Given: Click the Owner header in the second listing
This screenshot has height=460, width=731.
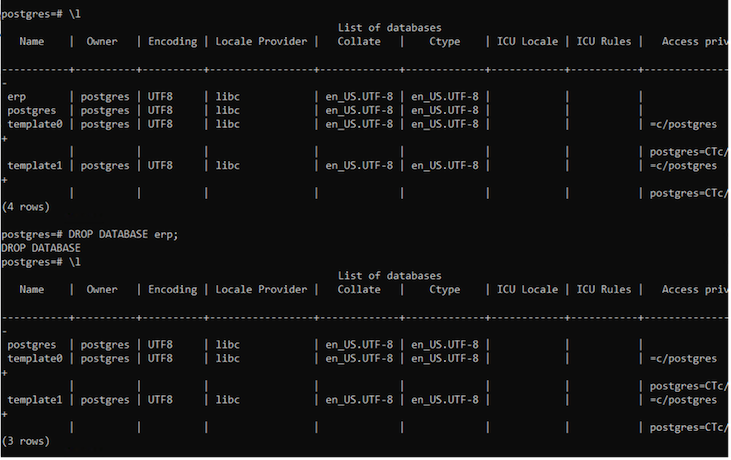Looking at the screenshot, I should (x=102, y=290).
